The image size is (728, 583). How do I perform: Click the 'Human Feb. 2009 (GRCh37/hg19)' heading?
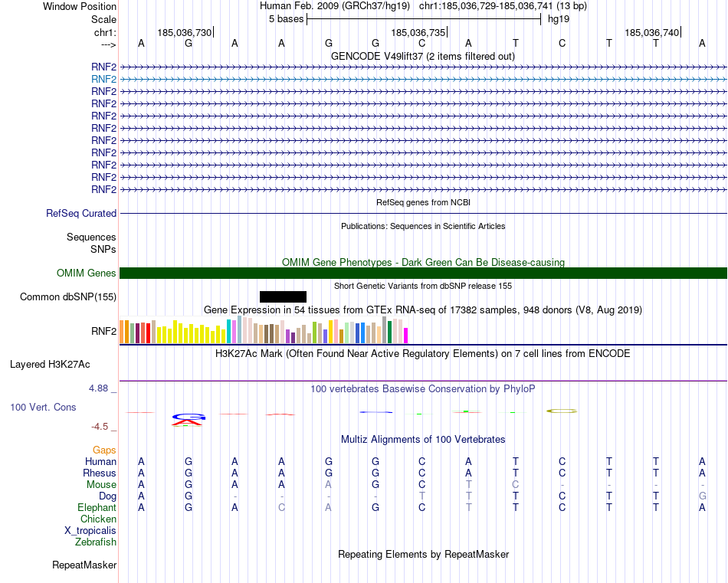335,6
